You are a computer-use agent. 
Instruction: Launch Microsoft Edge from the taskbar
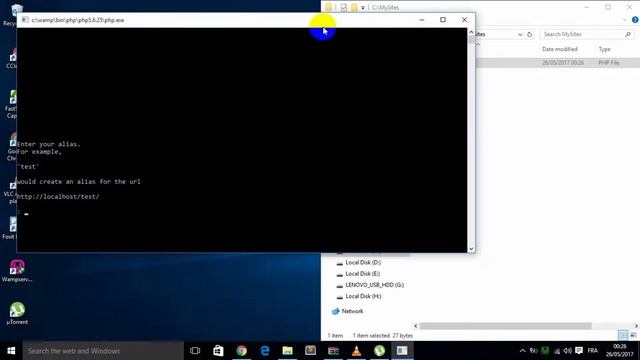[x=265, y=351]
